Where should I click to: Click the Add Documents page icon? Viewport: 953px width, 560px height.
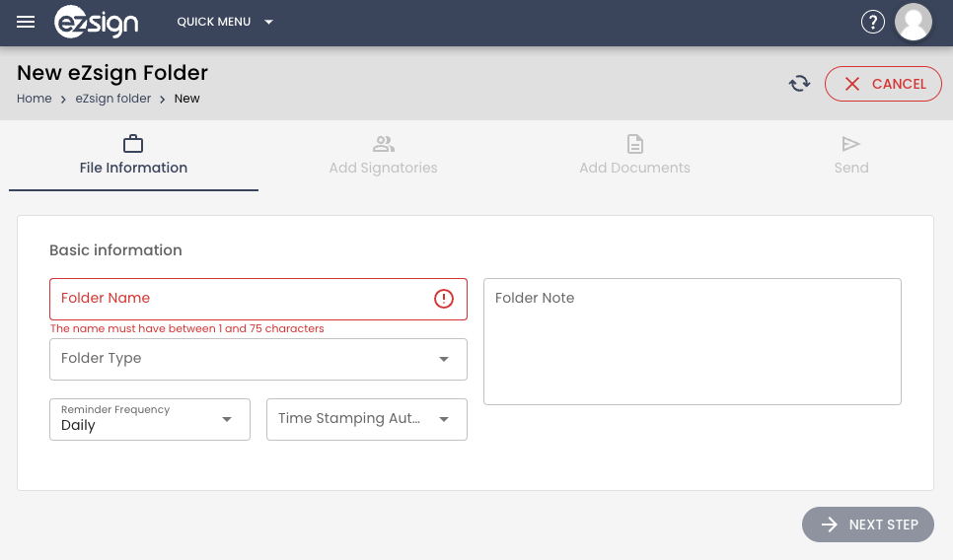pyautogui.click(x=635, y=144)
